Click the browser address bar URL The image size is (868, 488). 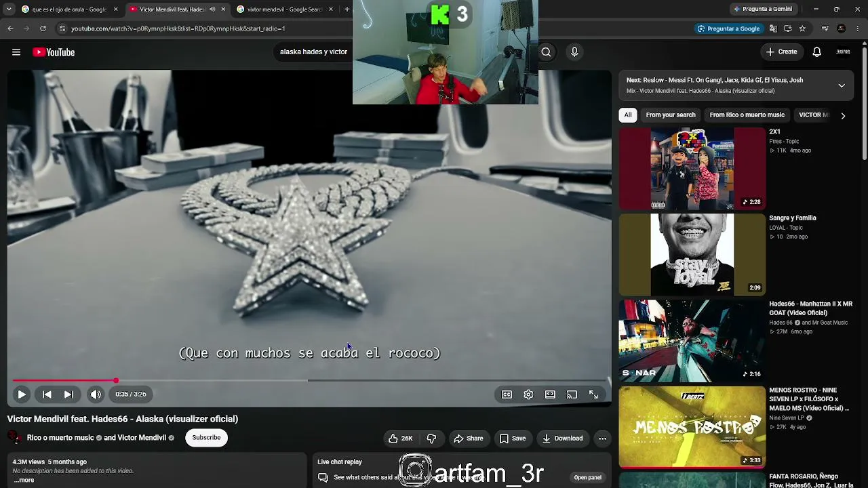click(178, 28)
